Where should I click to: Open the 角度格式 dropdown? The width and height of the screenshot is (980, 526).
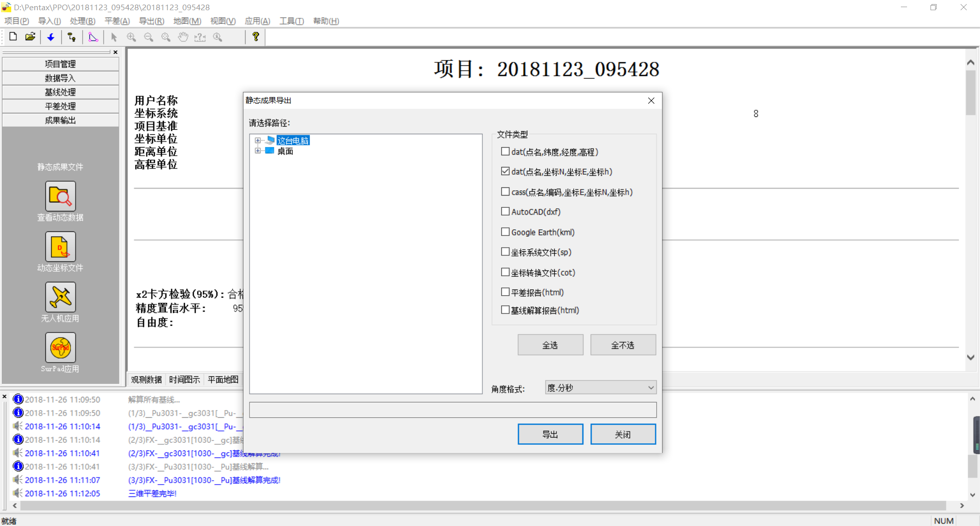coord(600,388)
